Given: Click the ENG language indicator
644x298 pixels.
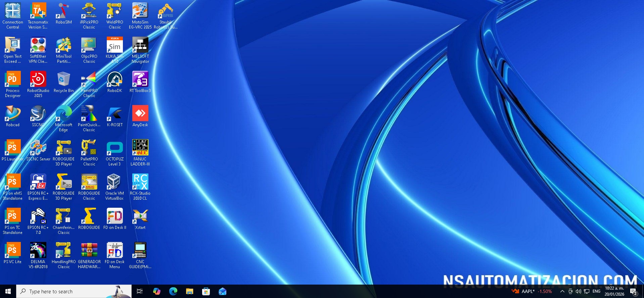Looking at the screenshot, I should pyautogui.click(x=596, y=291).
